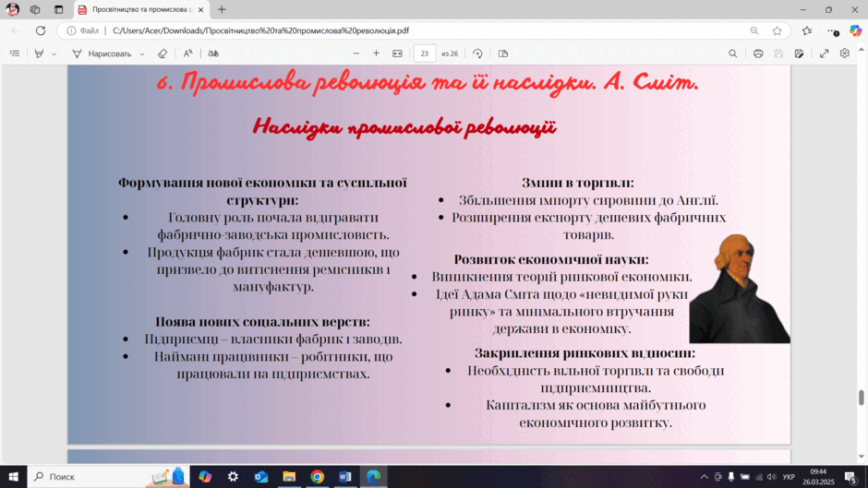Close the Просвітництво та промислова tab
The height and width of the screenshot is (488, 868).
[x=201, y=9]
